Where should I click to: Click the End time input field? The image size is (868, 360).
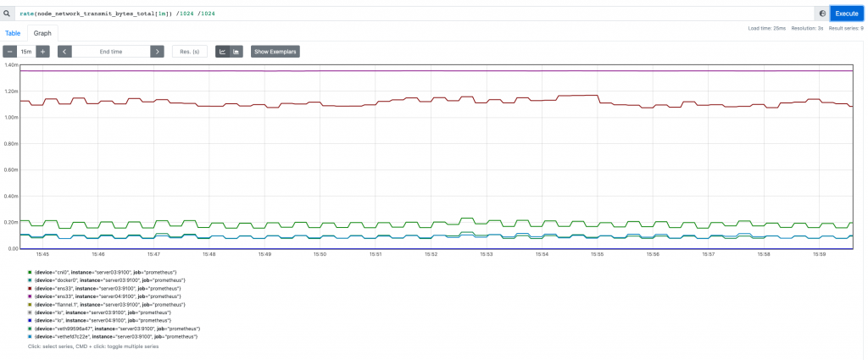[x=111, y=52]
